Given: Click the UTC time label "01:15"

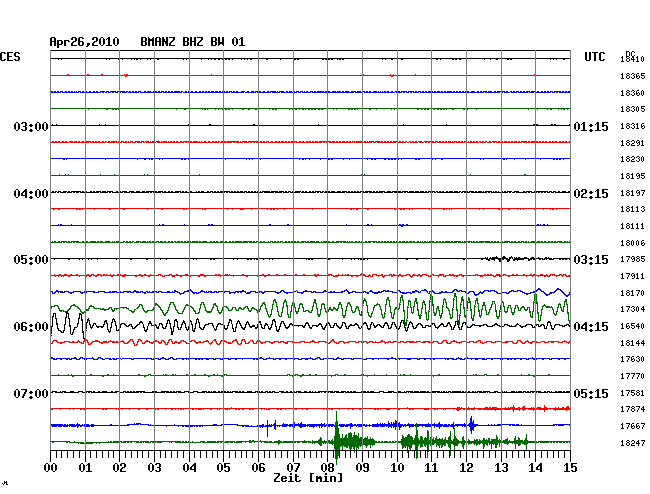Looking at the screenshot, I should 591,126.
